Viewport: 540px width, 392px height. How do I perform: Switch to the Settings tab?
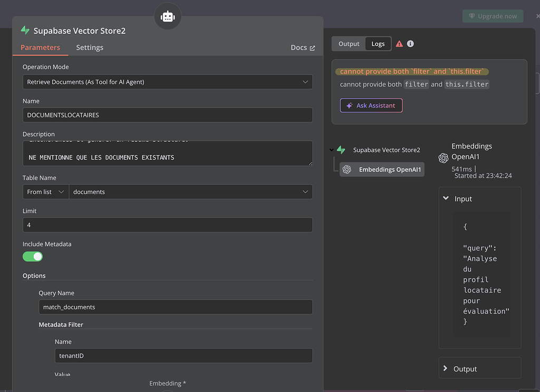(x=89, y=47)
